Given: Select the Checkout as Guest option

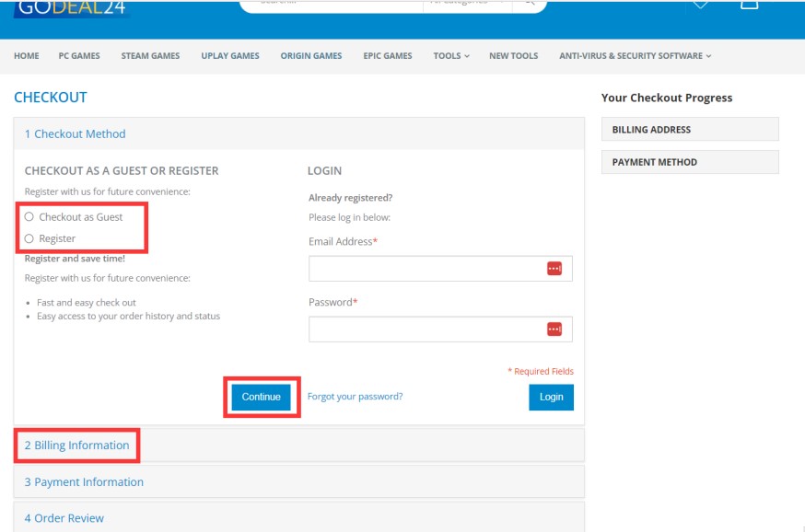Looking at the screenshot, I should [x=29, y=217].
